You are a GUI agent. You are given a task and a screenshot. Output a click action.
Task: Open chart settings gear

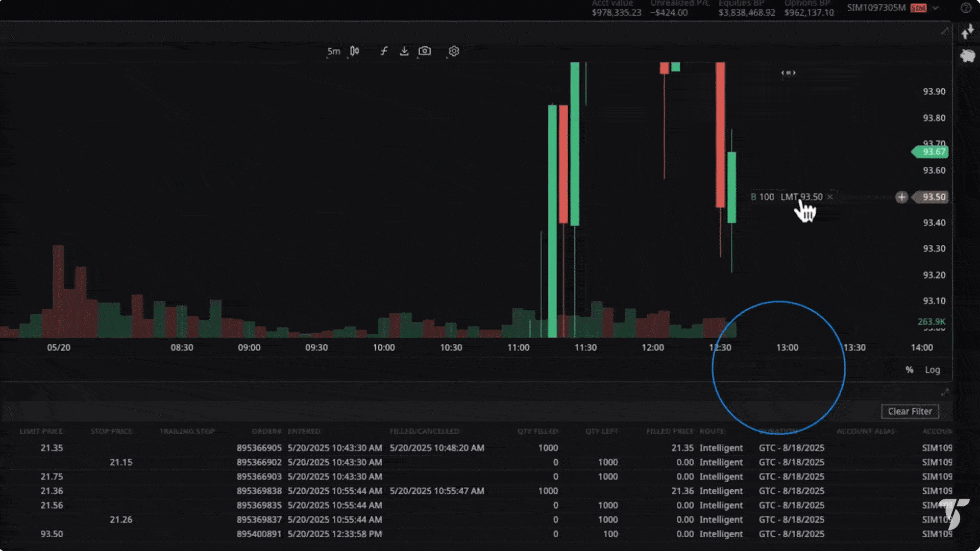point(454,51)
